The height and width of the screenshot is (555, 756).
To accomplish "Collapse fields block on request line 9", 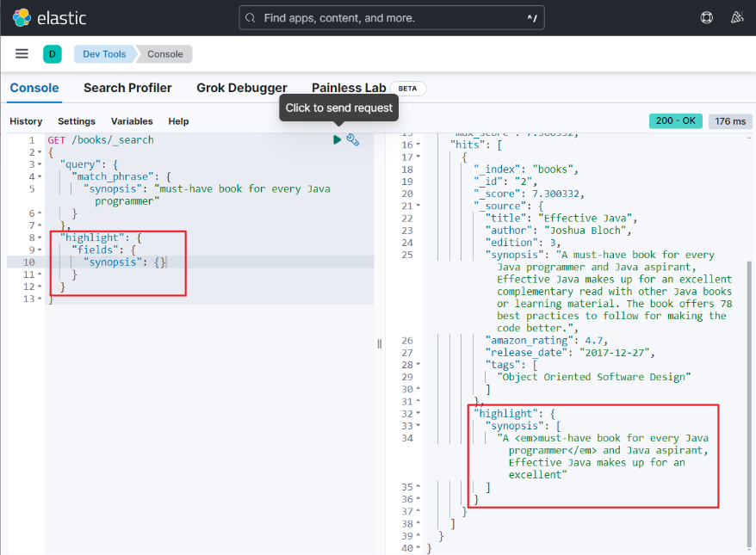I will pos(40,250).
